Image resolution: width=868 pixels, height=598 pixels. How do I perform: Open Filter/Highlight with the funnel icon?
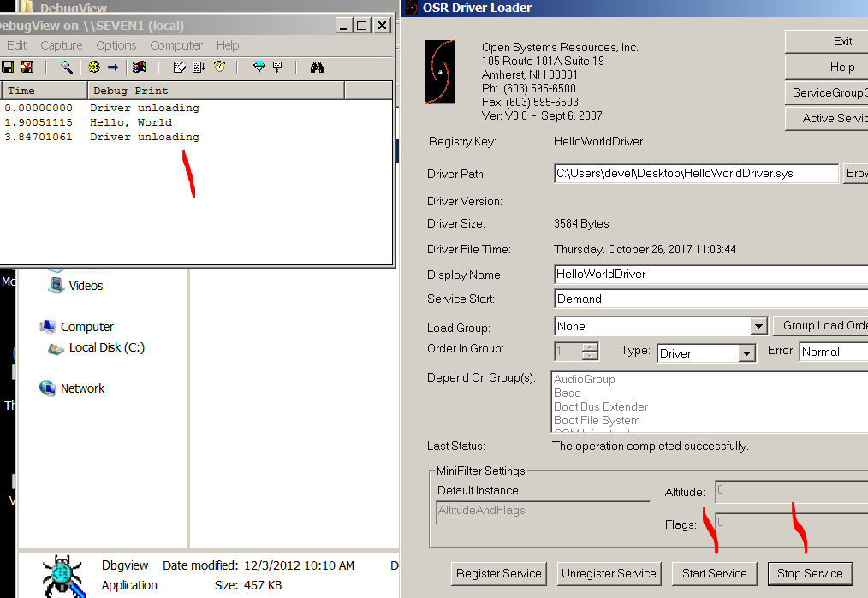point(258,67)
